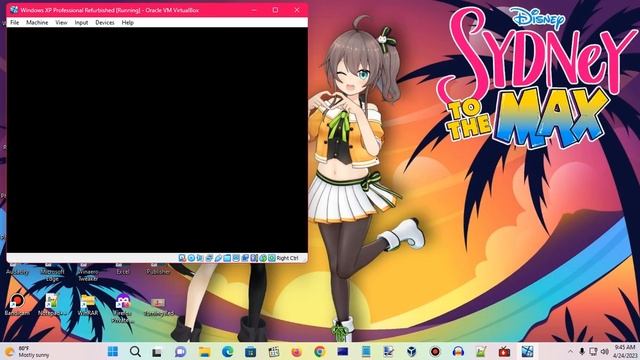Screen dimensions: 640x360
Task: Click the audio status icon
Action: point(200,258)
